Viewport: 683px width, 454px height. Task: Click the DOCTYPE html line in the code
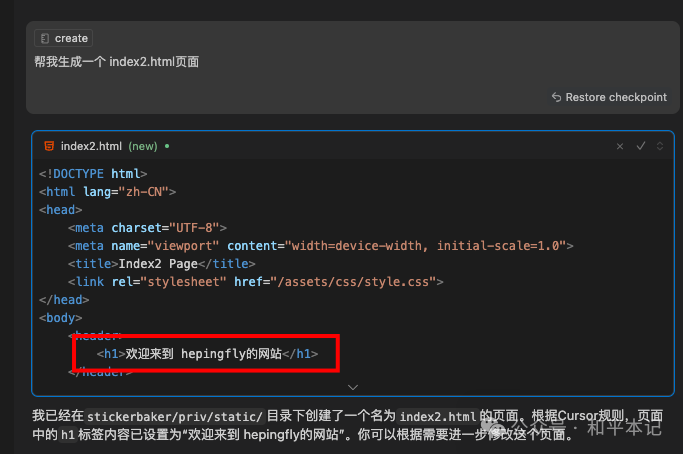click(93, 173)
